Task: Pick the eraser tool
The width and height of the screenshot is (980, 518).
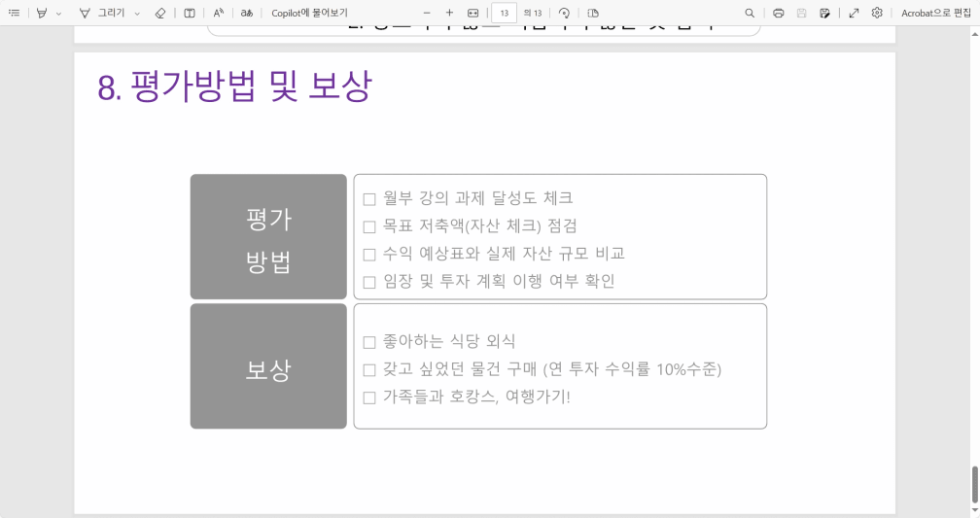Action: point(160,13)
